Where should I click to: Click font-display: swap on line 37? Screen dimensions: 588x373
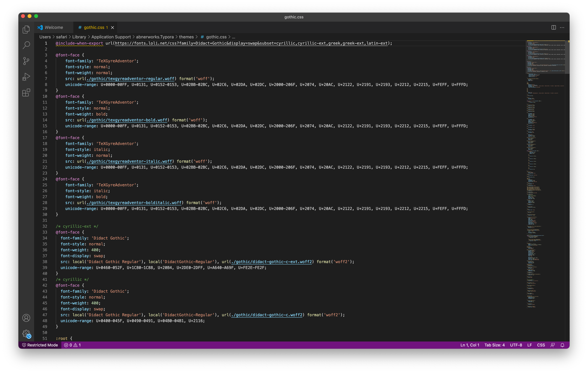click(x=83, y=256)
